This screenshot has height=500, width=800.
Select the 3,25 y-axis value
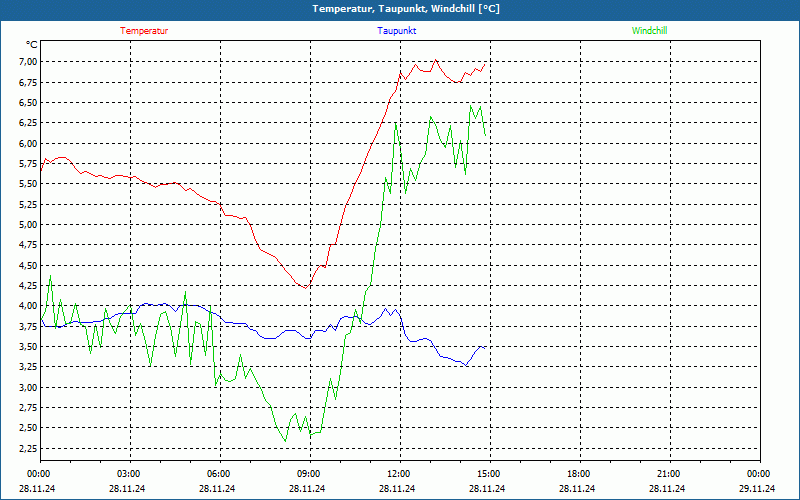pos(29,367)
